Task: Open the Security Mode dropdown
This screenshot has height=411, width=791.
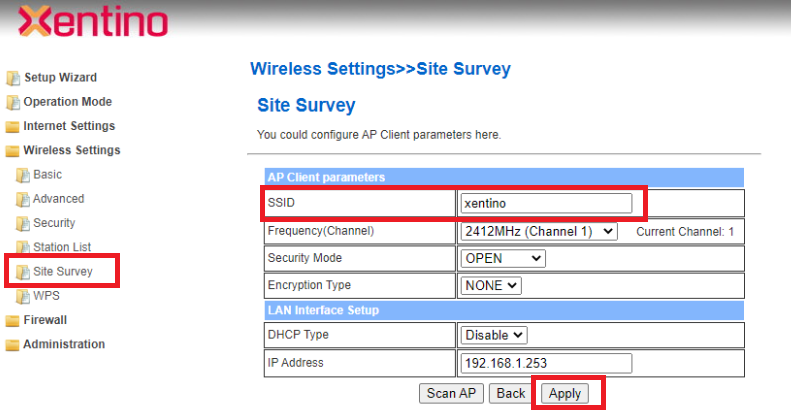Action: pyautogui.click(x=503, y=258)
